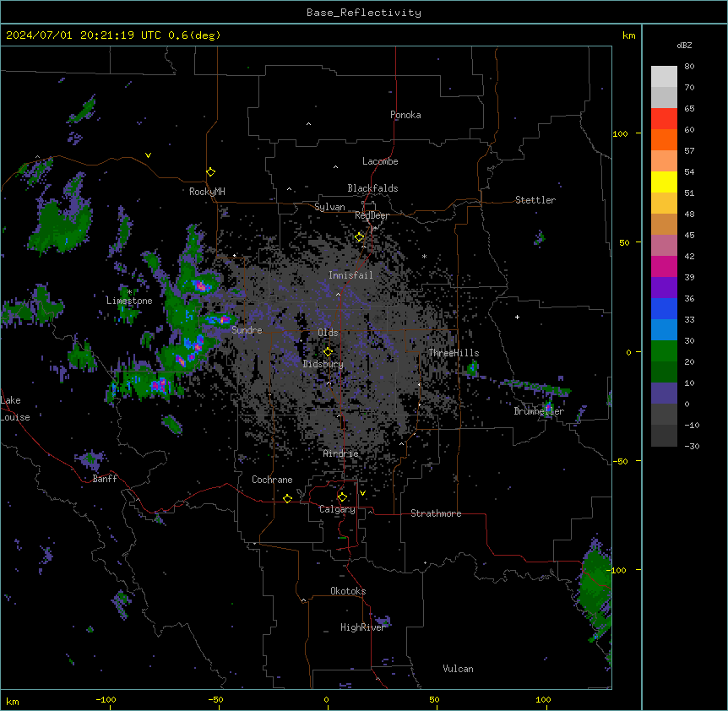Pick the purple 36–39 dBZ legend swatch

[664, 288]
